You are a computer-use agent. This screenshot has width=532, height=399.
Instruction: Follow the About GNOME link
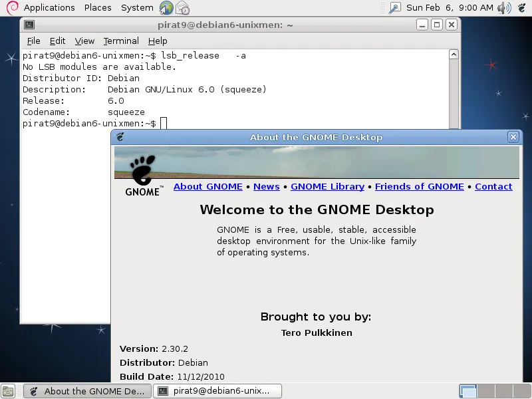(207, 187)
